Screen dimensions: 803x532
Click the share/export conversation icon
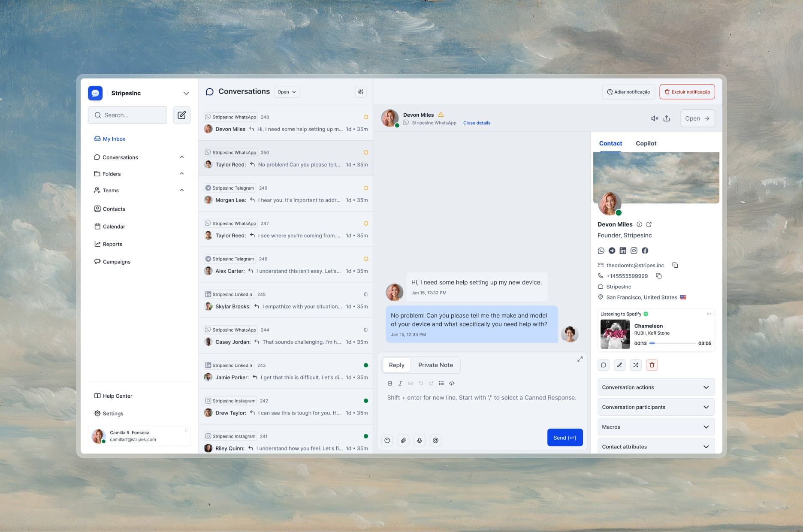click(x=667, y=118)
